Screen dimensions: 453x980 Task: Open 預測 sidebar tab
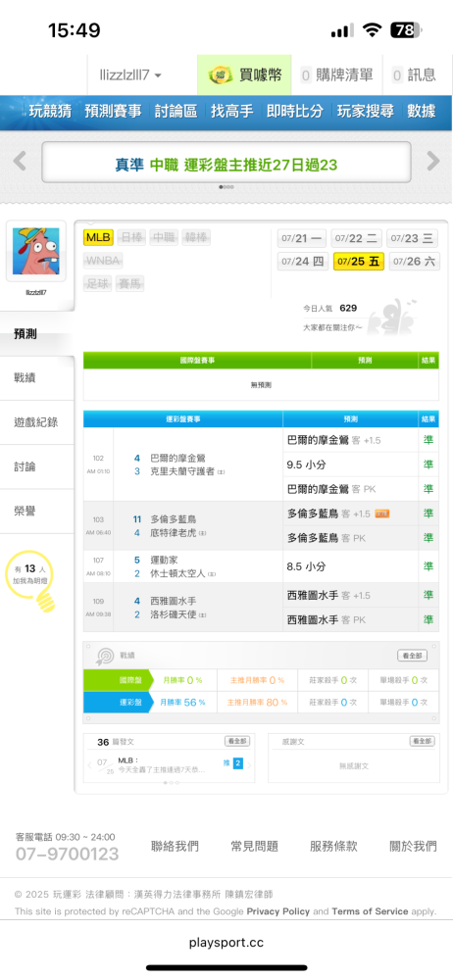tap(37, 334)
